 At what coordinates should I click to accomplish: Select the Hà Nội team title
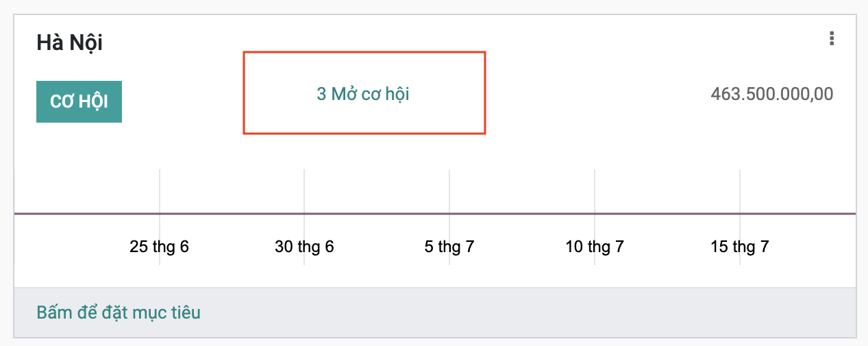[69, 43]
